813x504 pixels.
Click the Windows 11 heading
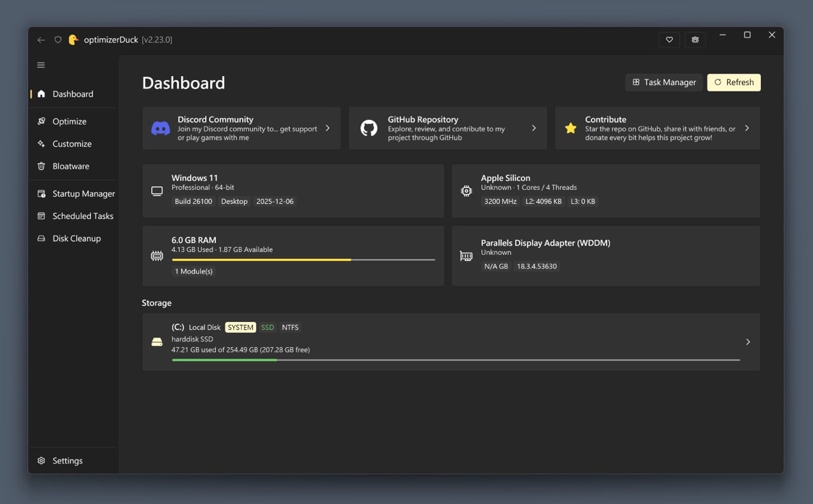194,178
